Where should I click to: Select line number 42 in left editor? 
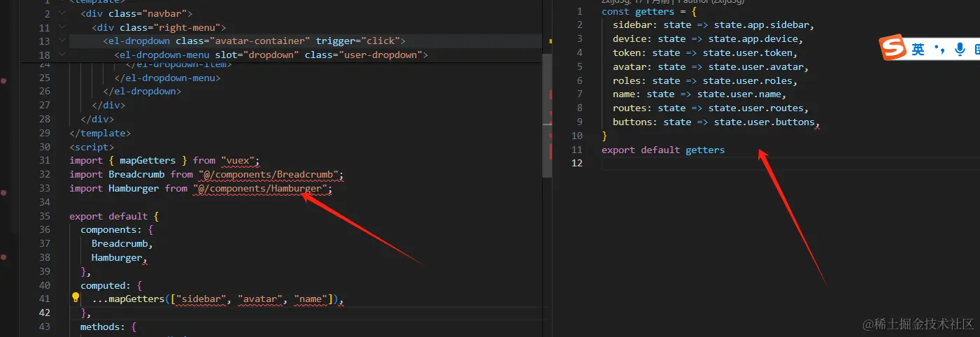pyautogui.click(x=45, y=313)
